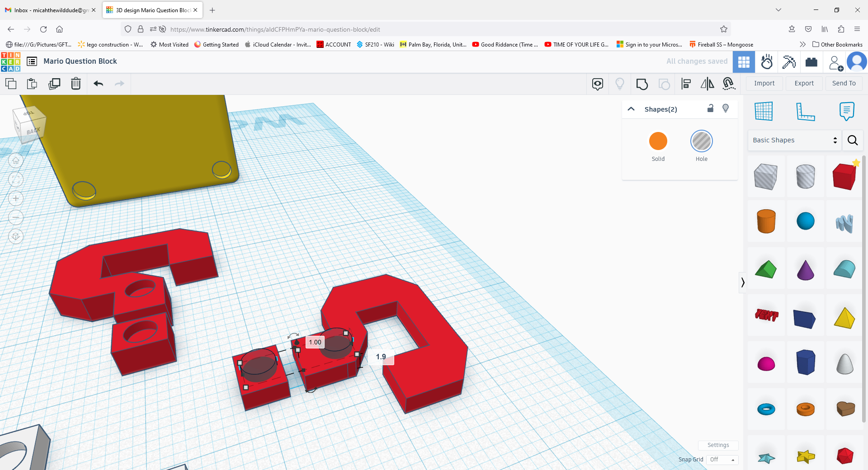Open the Snap Grid dropdown
Screen dimensions: 868x470
click(x=722, y=460)
